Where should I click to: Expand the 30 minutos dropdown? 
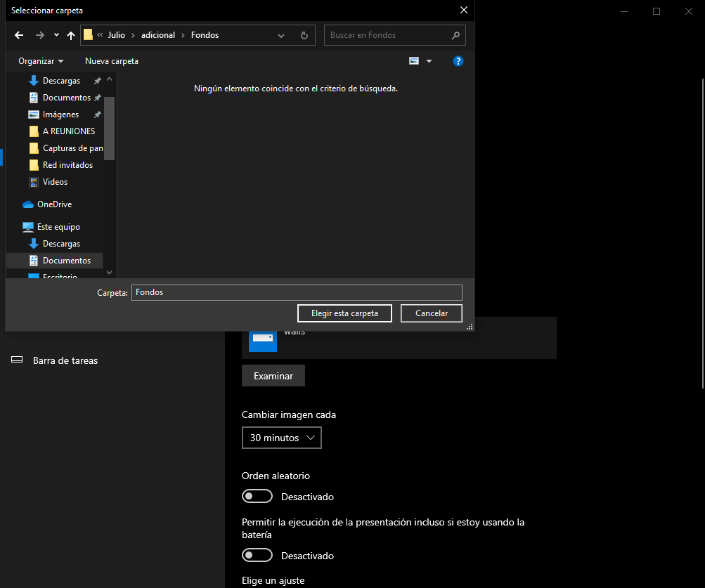pyautogui.click(x=282, y=438)
